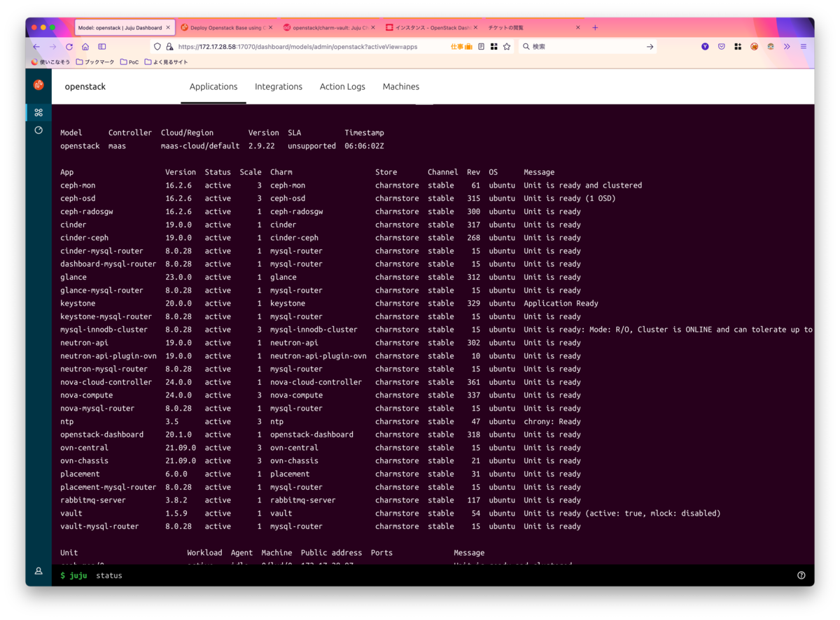Open the user account icon in sidebar

pos(38,571)
